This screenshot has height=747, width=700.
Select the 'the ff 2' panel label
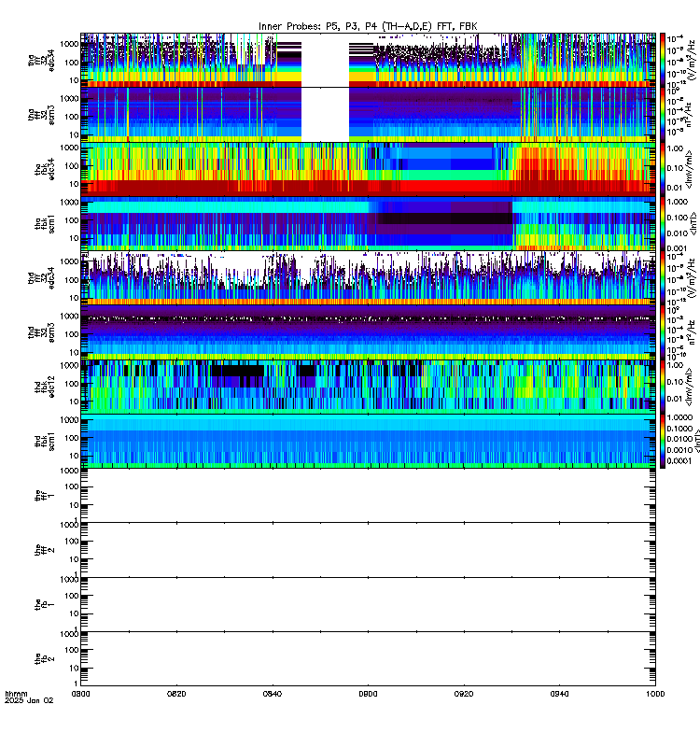[44, 550]
